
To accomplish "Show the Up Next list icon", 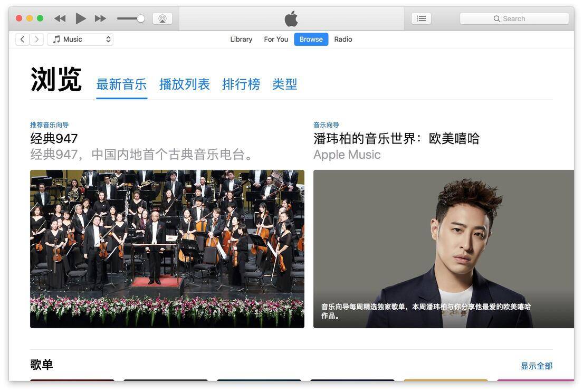I will click(x=421, y=18).
